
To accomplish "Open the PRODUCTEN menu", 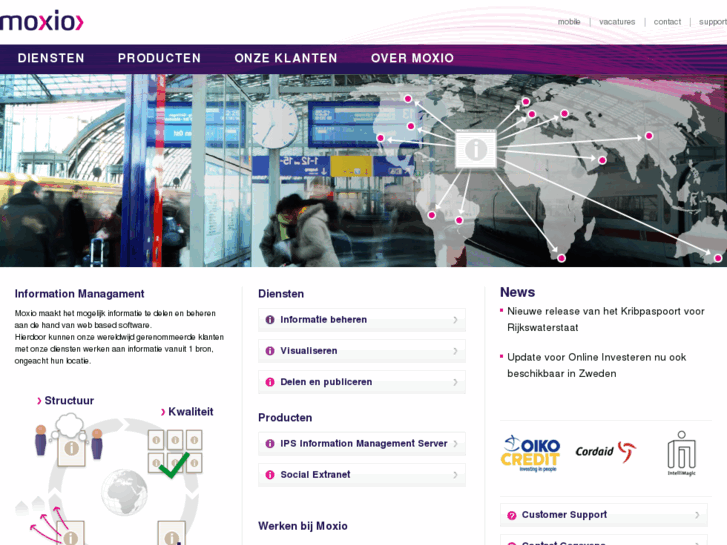I will pos(159,58).
